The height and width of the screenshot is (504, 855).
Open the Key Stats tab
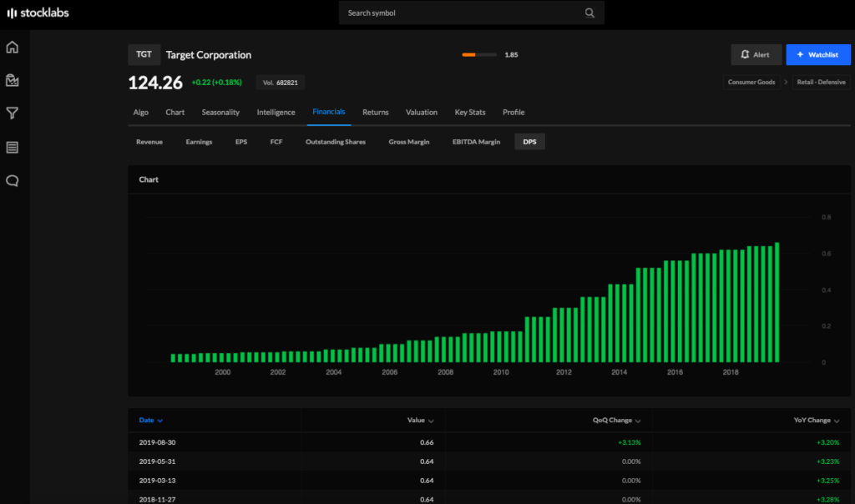tap(470, 113)
